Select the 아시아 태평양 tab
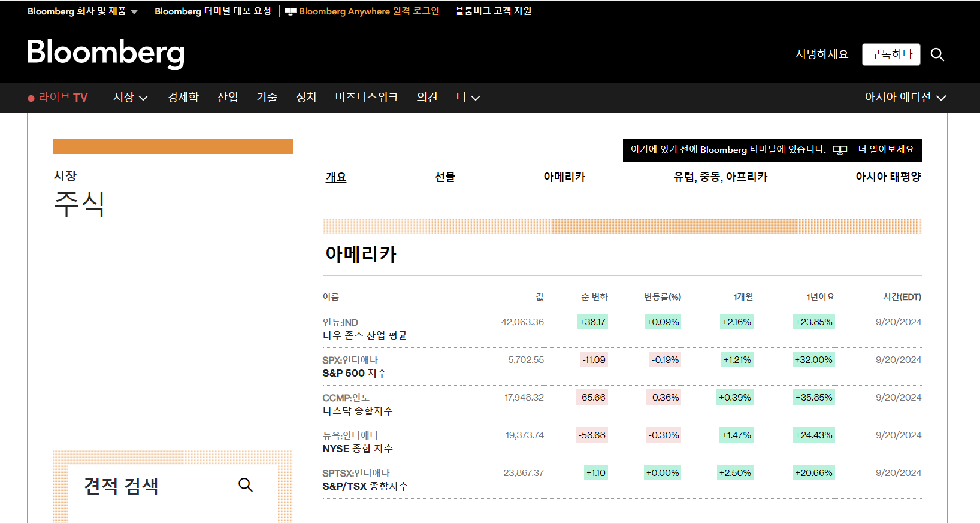980x524 pixels. 888,177
